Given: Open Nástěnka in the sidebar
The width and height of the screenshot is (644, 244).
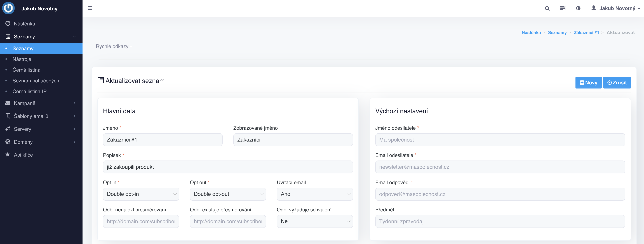Looking at the screenshot, I should point(41,23).
